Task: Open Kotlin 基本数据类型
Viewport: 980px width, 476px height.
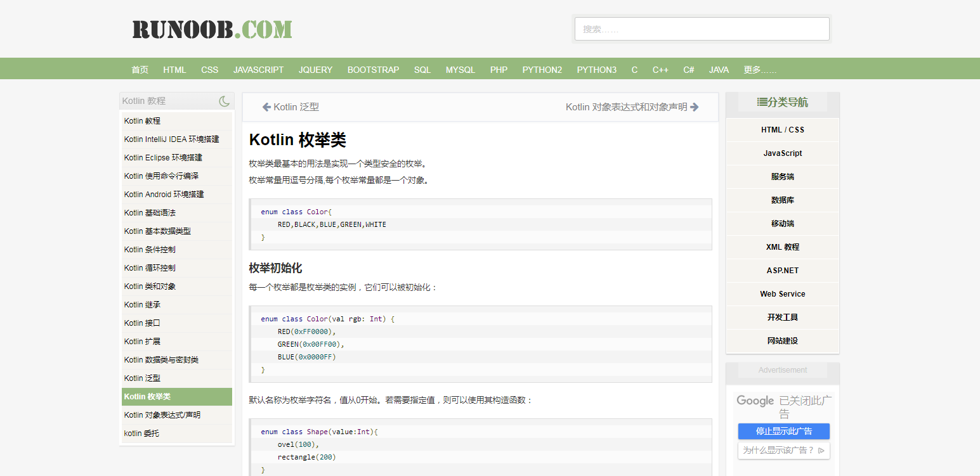Action: 177,231
